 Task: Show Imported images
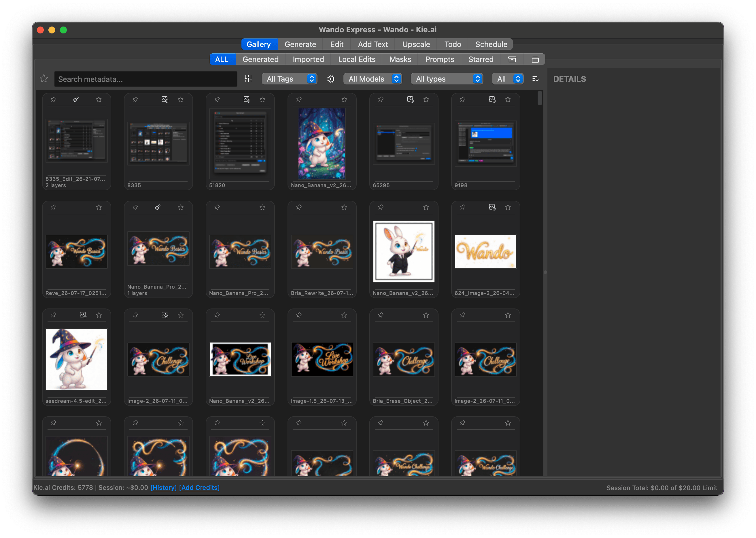[308, 59]
